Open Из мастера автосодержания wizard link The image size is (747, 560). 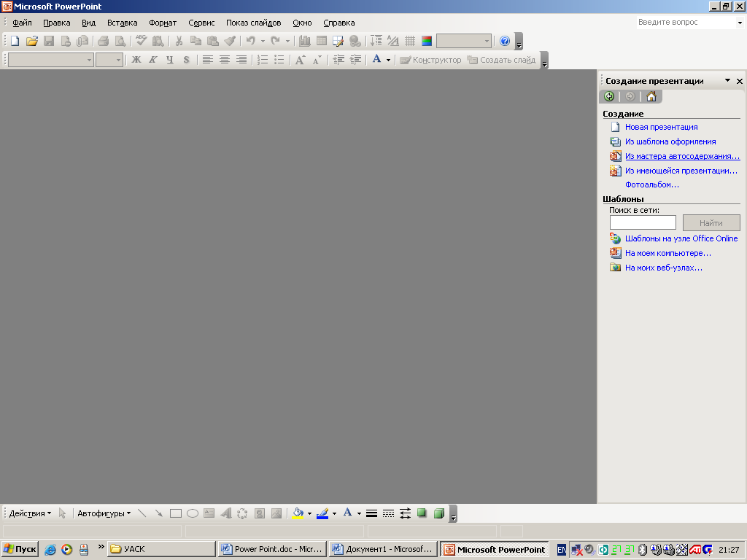tap(682, 156)
